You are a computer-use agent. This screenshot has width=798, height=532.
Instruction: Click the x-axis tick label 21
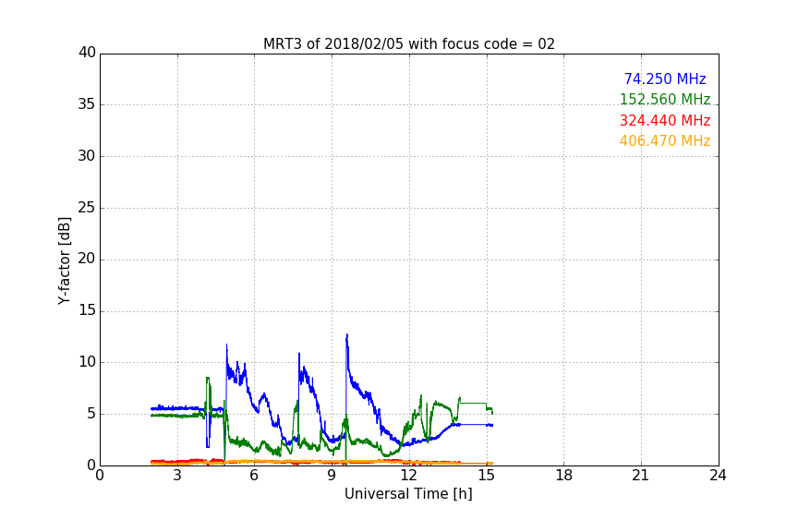[x=641, y=476]
